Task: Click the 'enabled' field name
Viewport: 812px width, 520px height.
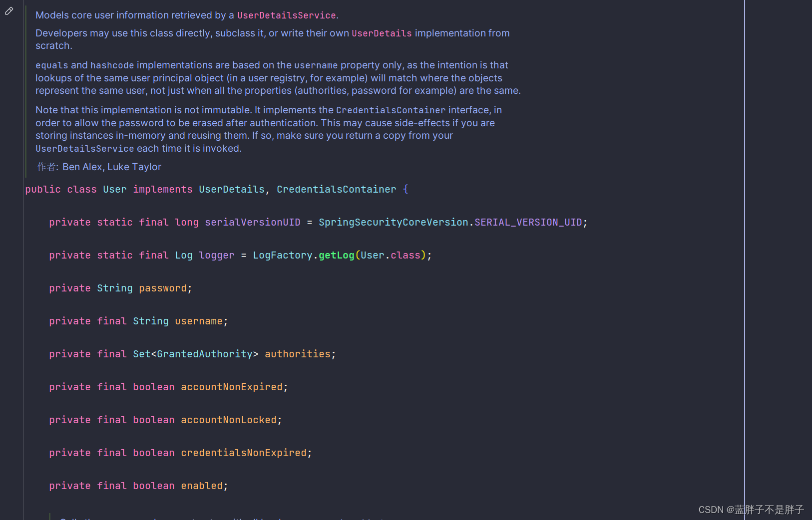Action: 202,486
